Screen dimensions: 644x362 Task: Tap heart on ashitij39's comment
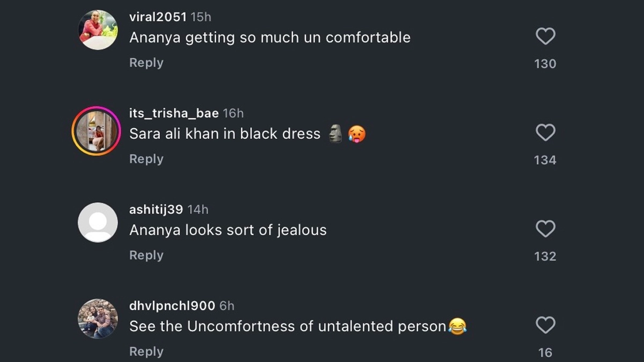pyautogui.click(x=545, y=229)
